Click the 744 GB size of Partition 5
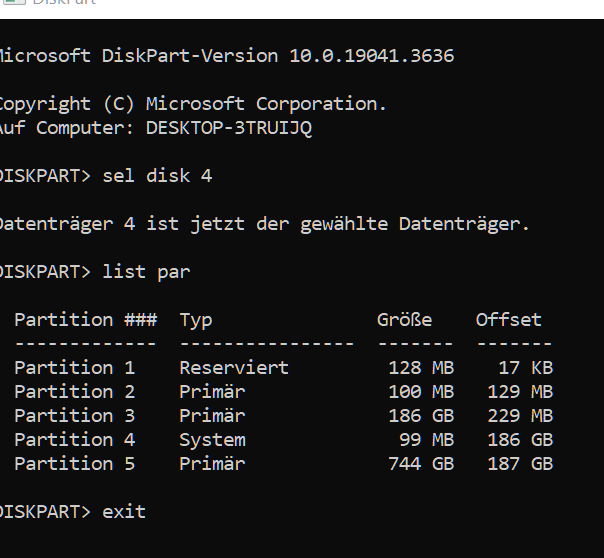Screen dimensions: 604x558 (x=420, y=464)
